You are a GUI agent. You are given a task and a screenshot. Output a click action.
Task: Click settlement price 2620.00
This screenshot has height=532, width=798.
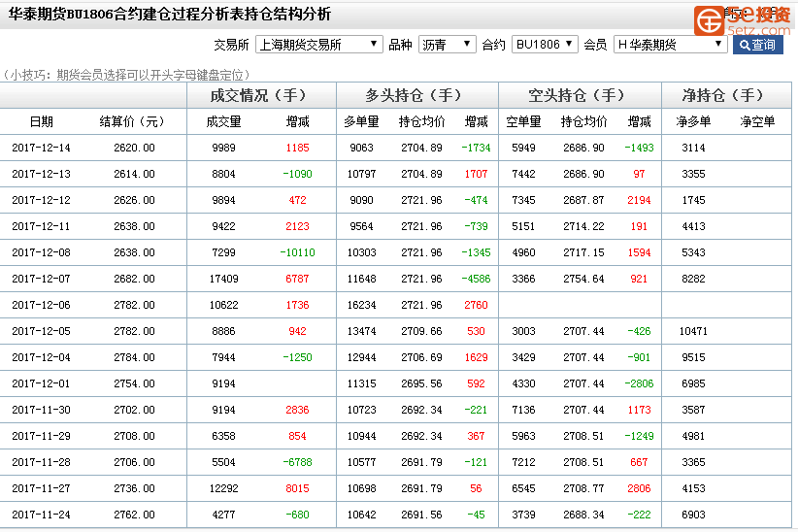134,149
